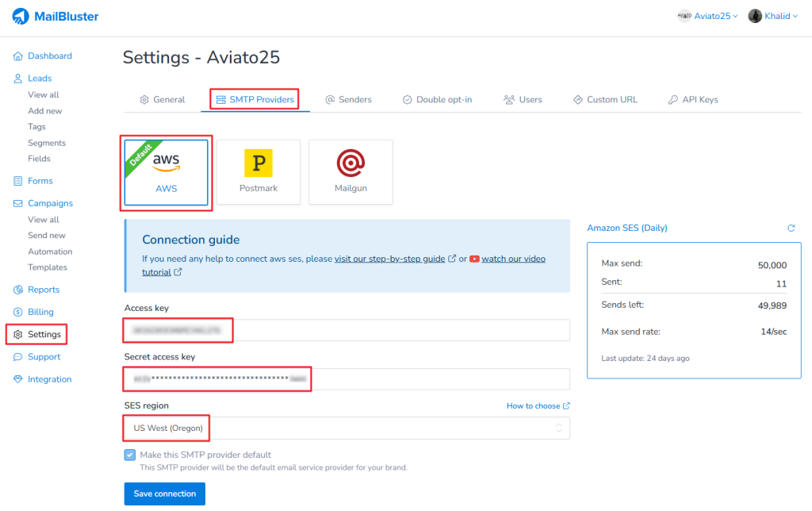Viewport: 812px width, 511px height.
Task: Click the Senders at-sign icon
Action: coord(330,99)
